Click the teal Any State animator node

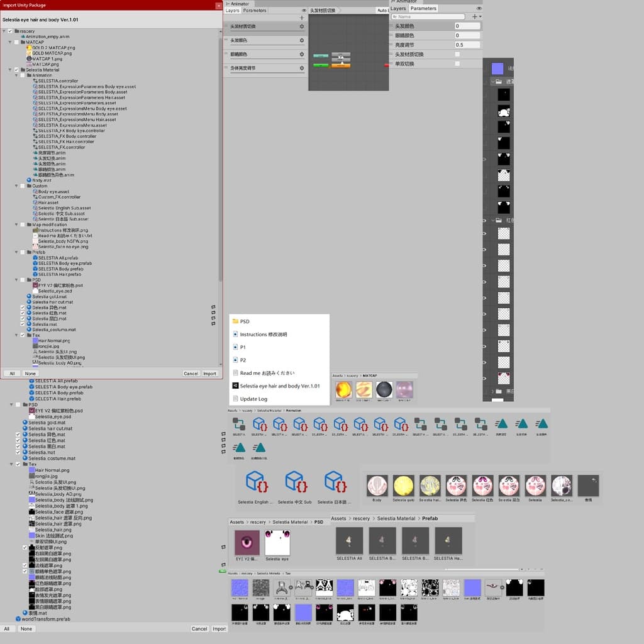point(320,56)
